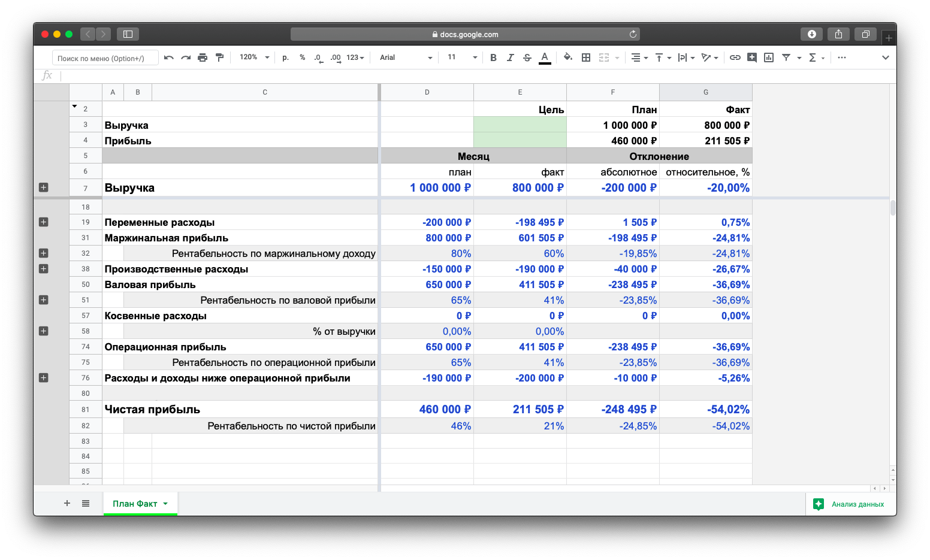930x560 pixels.
Task: Open the План Факт sheet tab
Action: coord(135,504)
